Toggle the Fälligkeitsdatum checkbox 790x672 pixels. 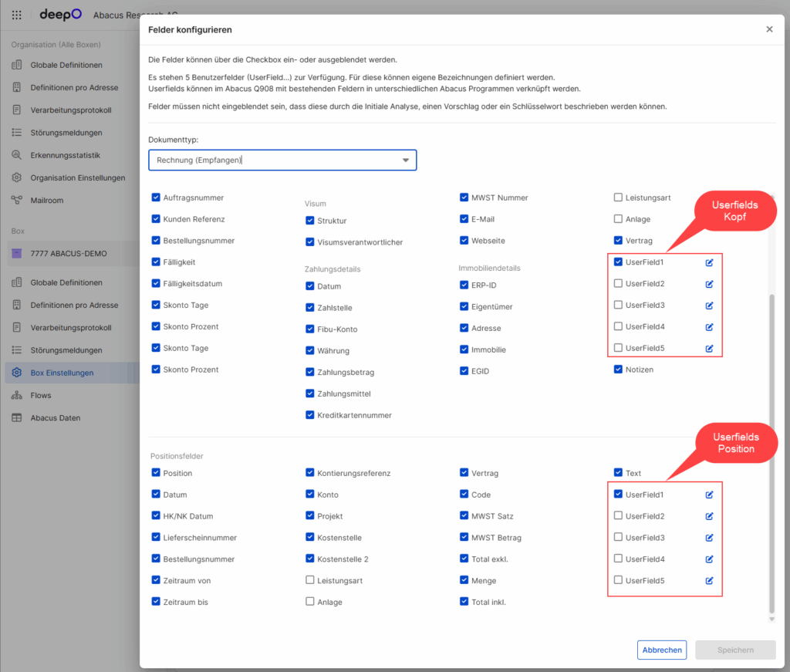tap(156, 283)
